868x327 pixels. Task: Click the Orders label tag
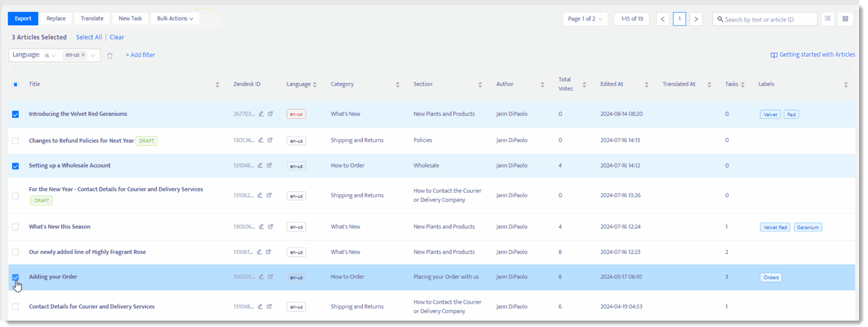(771, 278)
